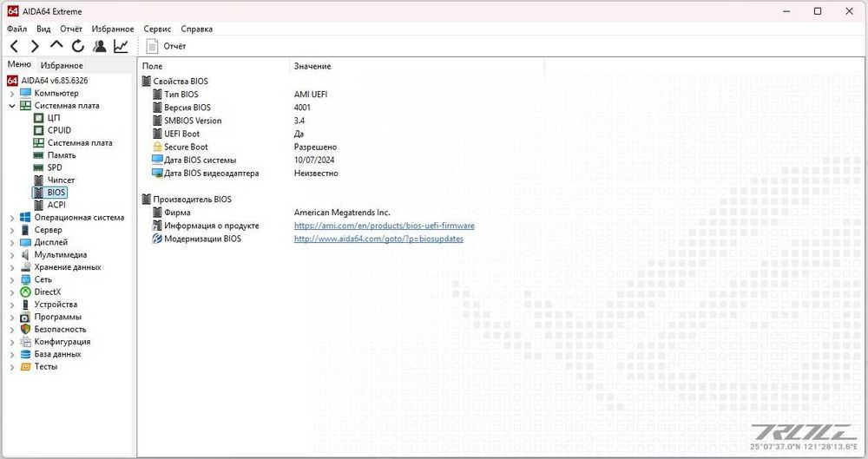Expand the Компьютер tree node
The image size is (868, 459).
(x=12, y=94)
